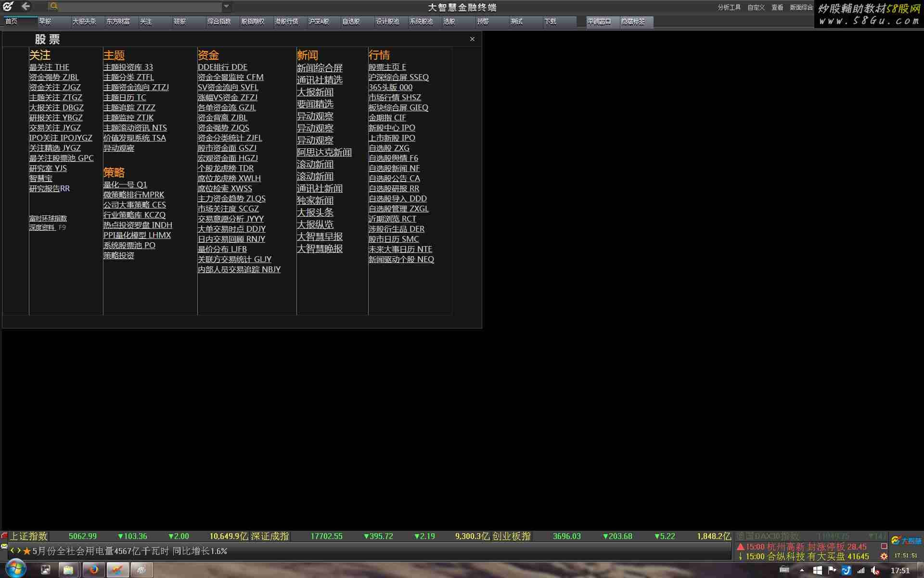Screen dimensions: 924x578
Task: Click the alert settings gear icon
Action: (884, 556)
